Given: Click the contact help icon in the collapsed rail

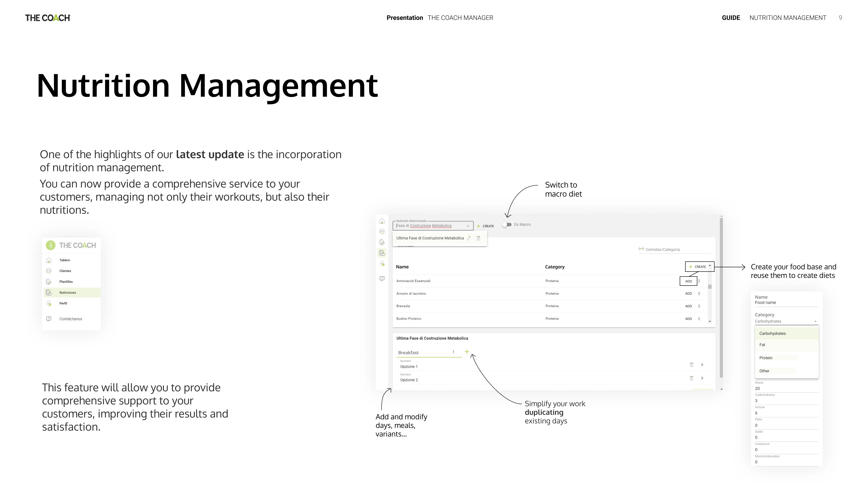Looking at the screenshot, I should [x=382, y=279].
